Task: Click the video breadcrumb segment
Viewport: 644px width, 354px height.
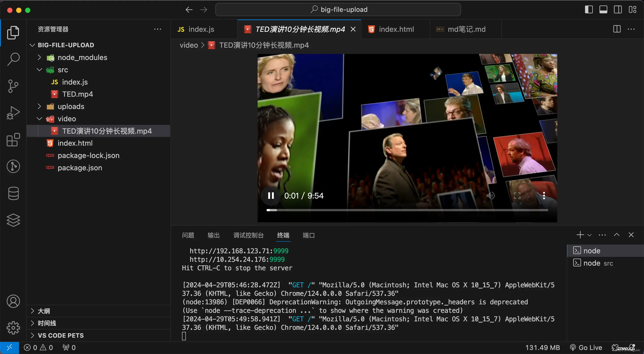Action: [x=189, y=45]
